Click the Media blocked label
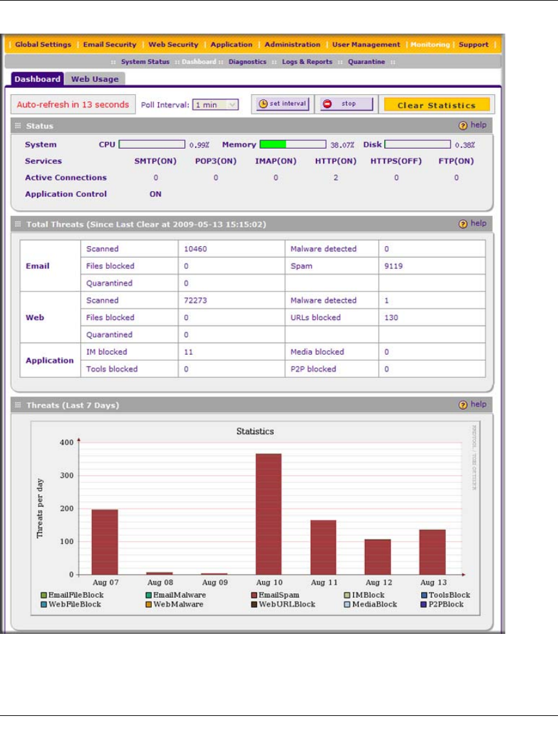This screenshot has width=558, height=756. (x=317, y=352)
